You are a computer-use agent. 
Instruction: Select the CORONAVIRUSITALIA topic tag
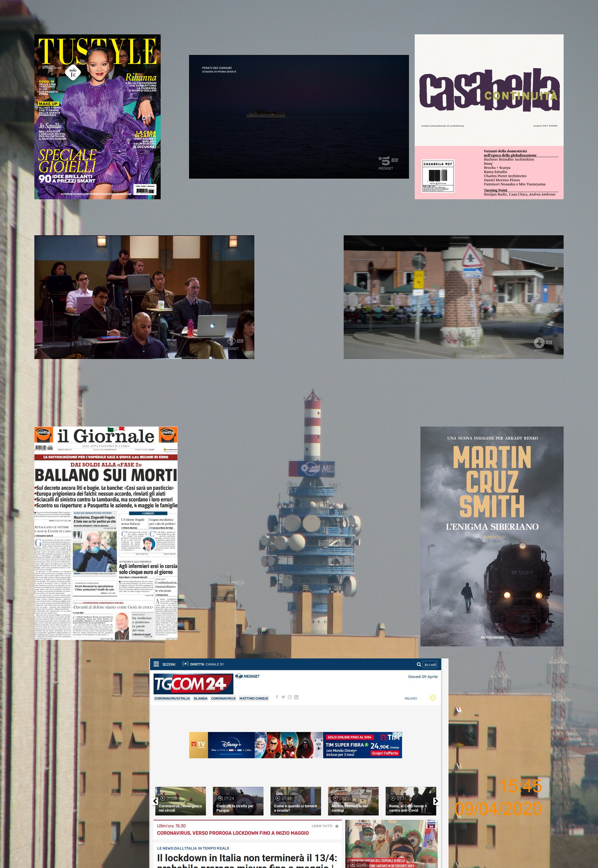pyautogui.click(x=172, y=698)
